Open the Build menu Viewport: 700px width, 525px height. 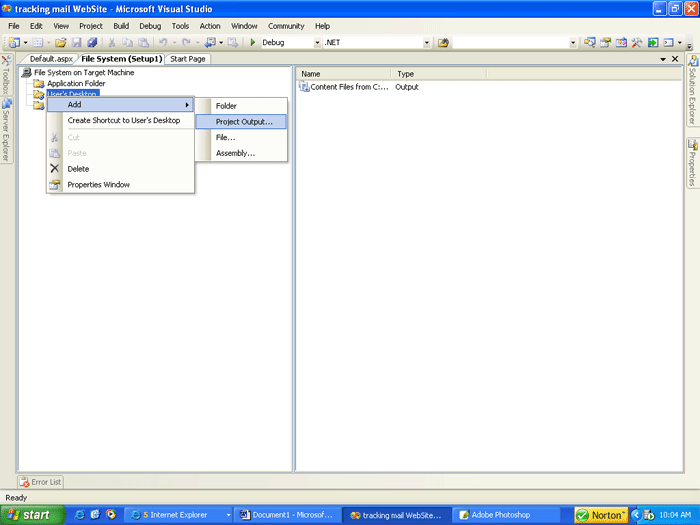pyautogui.click(x=121, y=26)
